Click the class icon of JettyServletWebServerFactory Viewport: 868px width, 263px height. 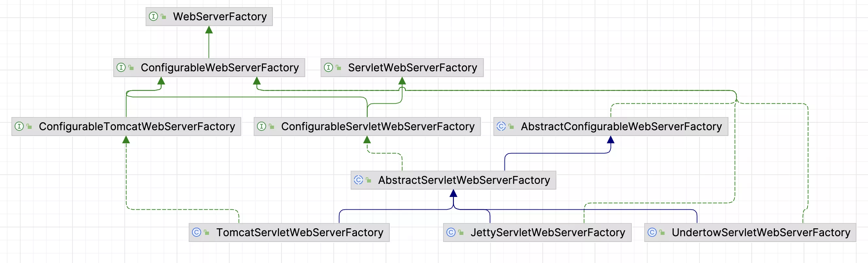pos(451,232)
